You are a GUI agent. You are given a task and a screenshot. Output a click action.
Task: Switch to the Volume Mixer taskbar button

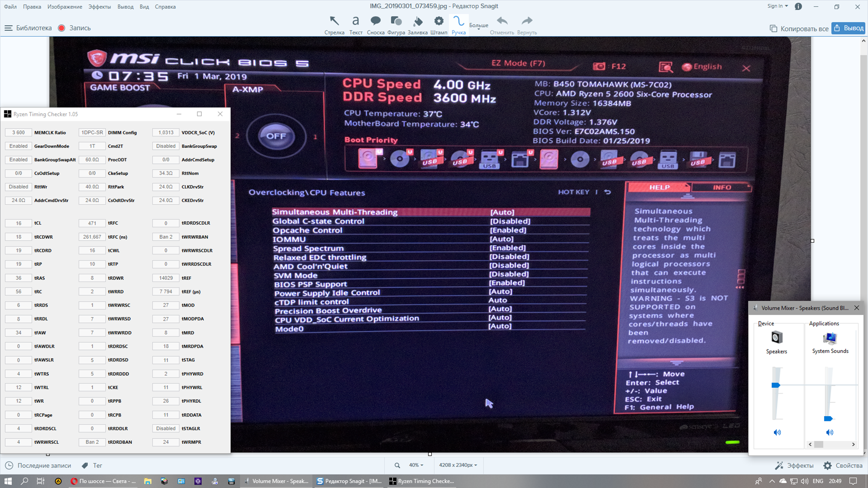(276, 481)
